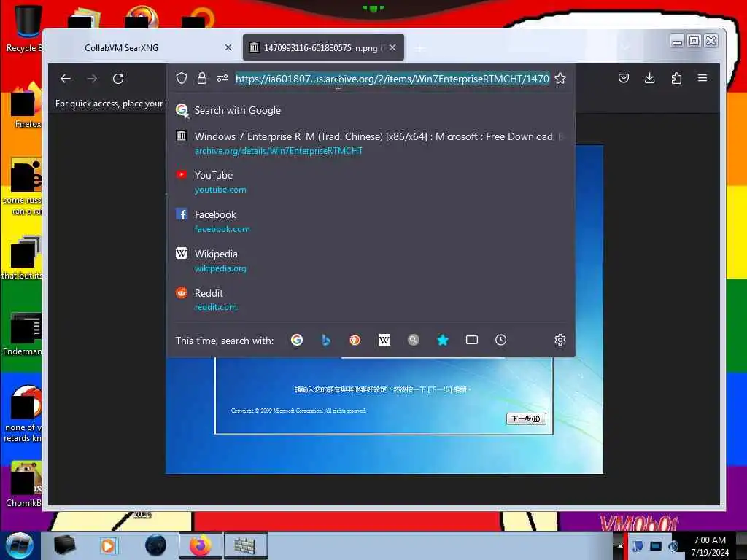Close the png image tab

coord(392,47)
